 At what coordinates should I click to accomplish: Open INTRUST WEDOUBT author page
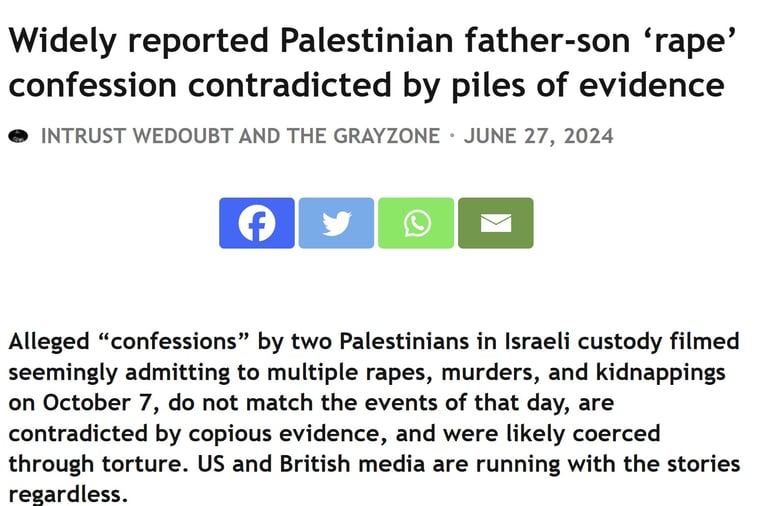click(x=137, y=136)
